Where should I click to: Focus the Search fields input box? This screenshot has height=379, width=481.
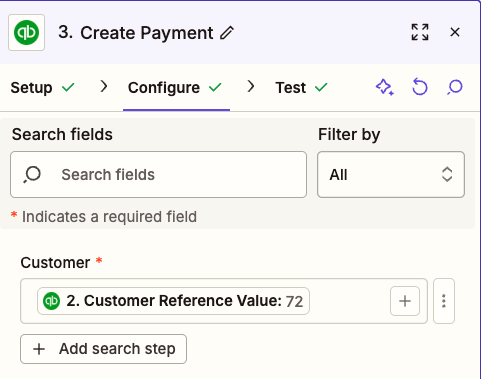click(158, 174)
